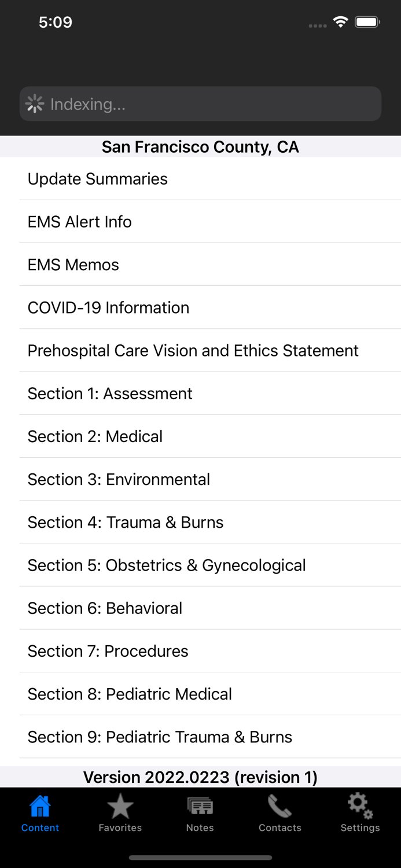Tap the Version 2022.0223 footer text

200,777
